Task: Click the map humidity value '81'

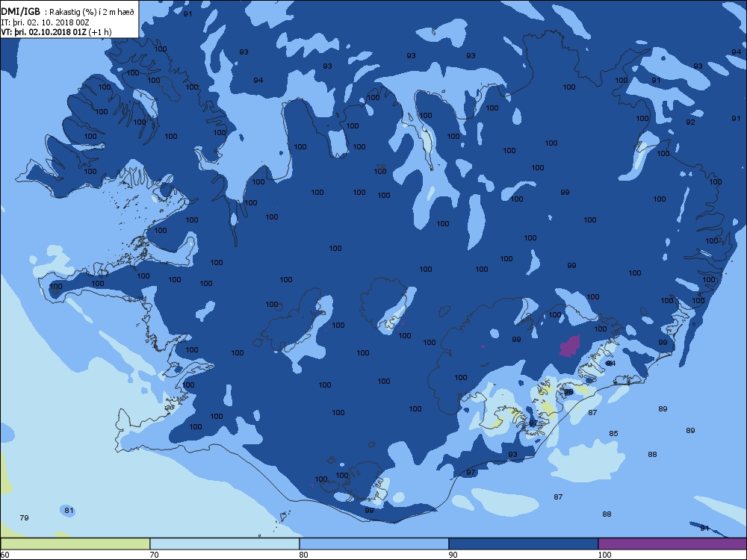Action: [x=69, y=511]
